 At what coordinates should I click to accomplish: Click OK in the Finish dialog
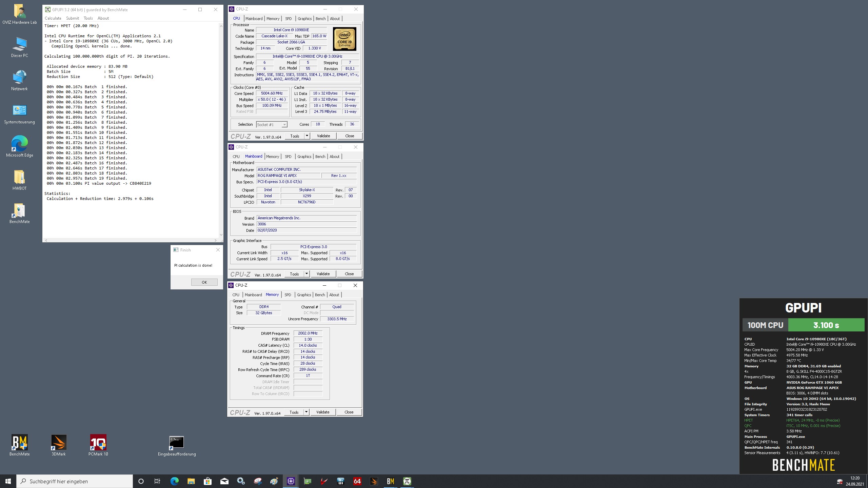[204, 282]
